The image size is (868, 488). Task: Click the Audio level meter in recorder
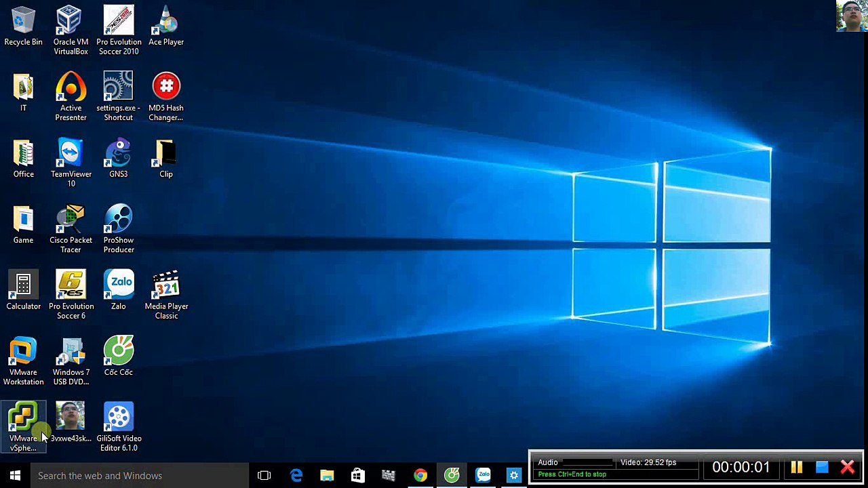587,462
